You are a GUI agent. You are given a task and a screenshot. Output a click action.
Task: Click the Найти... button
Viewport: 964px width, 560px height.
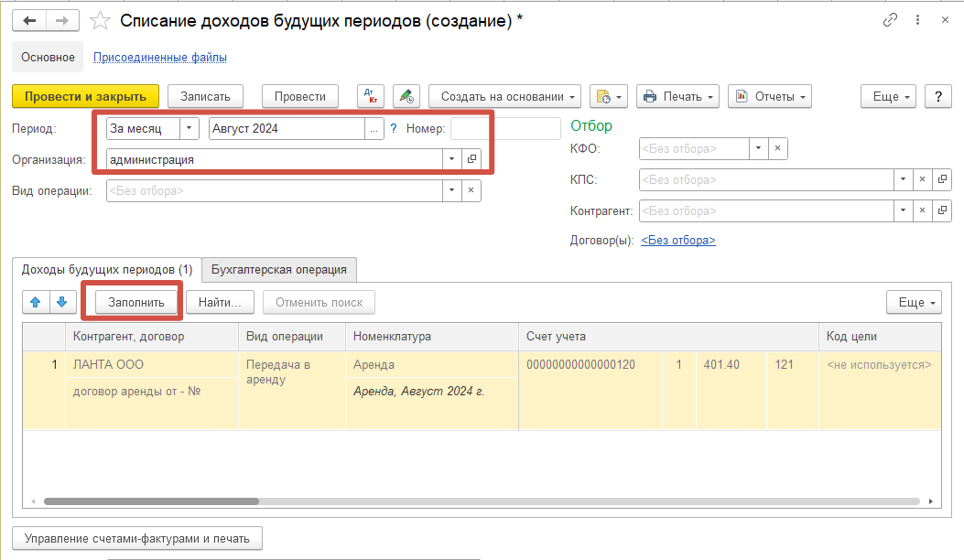click(220, 302)
